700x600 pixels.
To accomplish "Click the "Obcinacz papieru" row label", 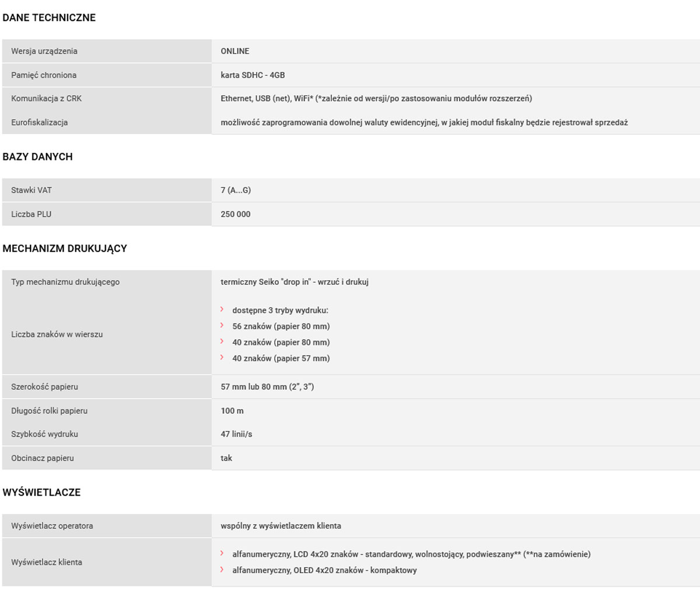I will pyautogui.click(x=43, y=458).
